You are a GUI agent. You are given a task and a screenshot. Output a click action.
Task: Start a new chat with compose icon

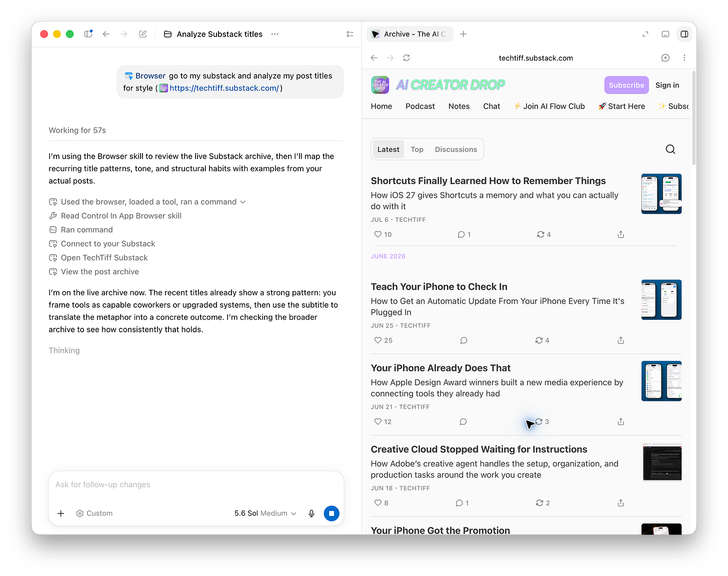[x=143, y=34]
